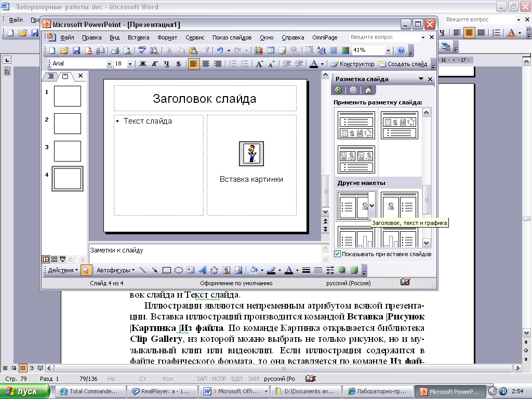Run spelling check in PowerPoint toolbar
The height and width of the screenshot is (399, 532).
(x=142, y=50)
